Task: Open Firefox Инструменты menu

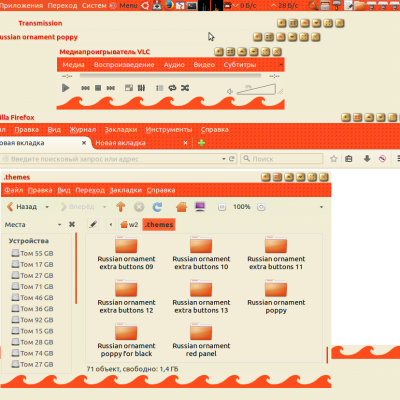Action: 169,130
